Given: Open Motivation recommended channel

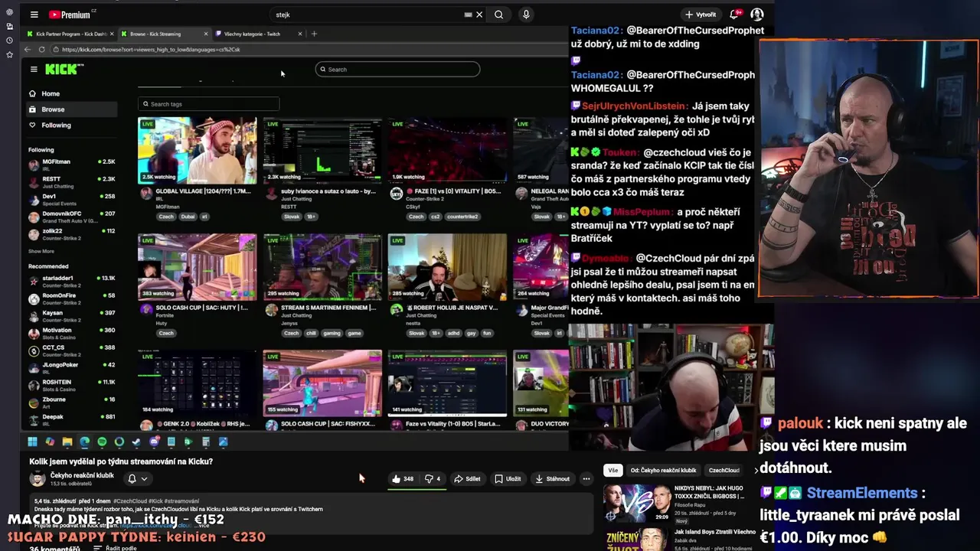Looking at the screenshot, I should click(71, 333).
